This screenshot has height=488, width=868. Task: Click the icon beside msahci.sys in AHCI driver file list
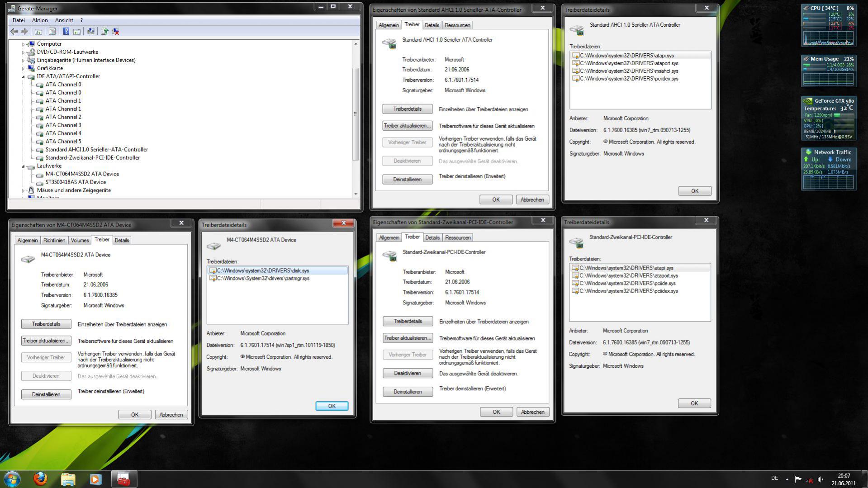click(x=575, y=71)
